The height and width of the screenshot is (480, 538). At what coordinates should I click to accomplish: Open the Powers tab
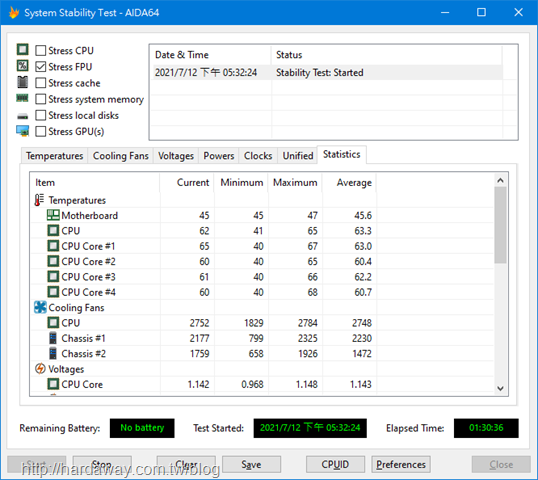(219, 156)
